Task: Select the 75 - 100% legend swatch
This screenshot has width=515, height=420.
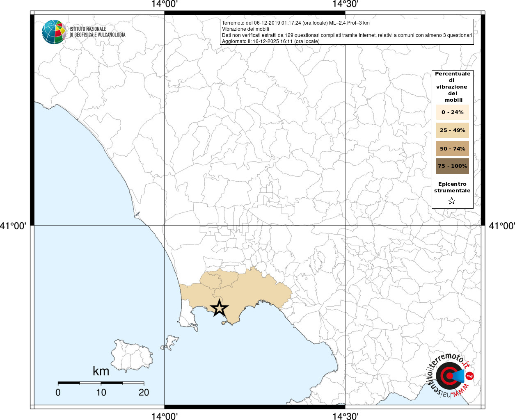Action: click(453, 166)
